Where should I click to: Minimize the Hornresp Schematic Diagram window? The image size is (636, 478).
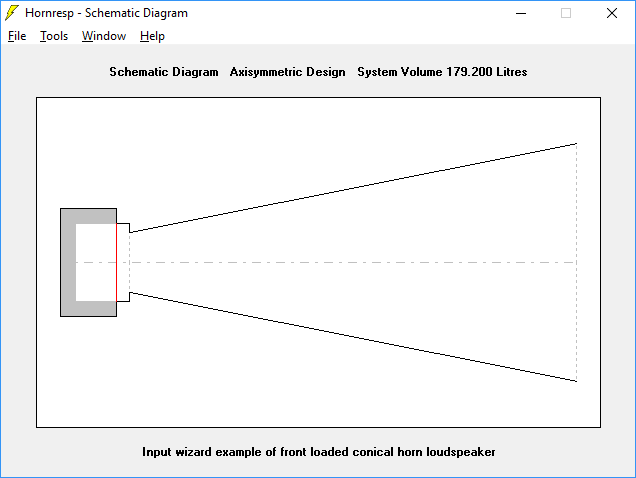(521, 13)
